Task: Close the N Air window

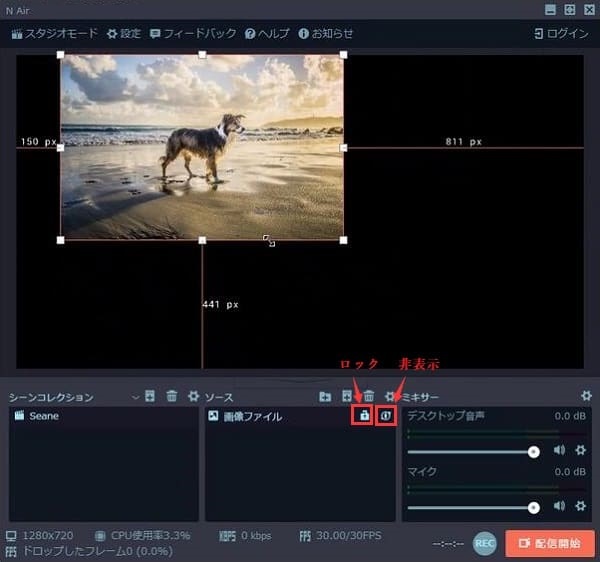Action: [x=589, y=10]
